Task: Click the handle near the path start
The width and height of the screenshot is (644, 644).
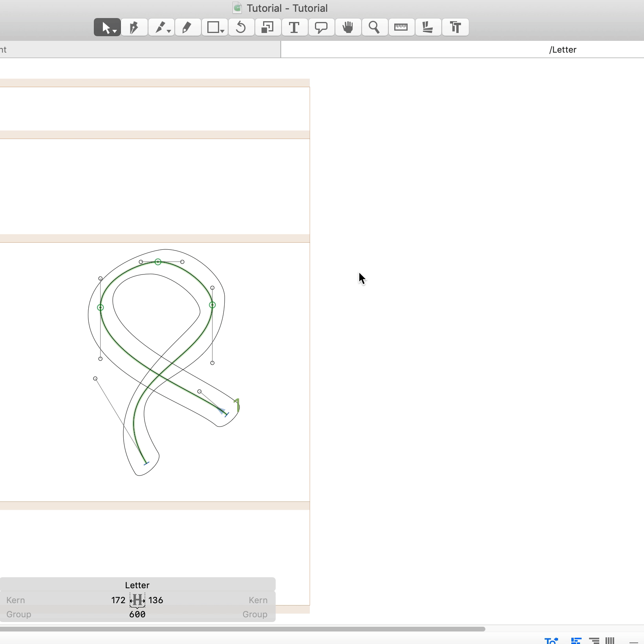Action: (x=199, y=392)
